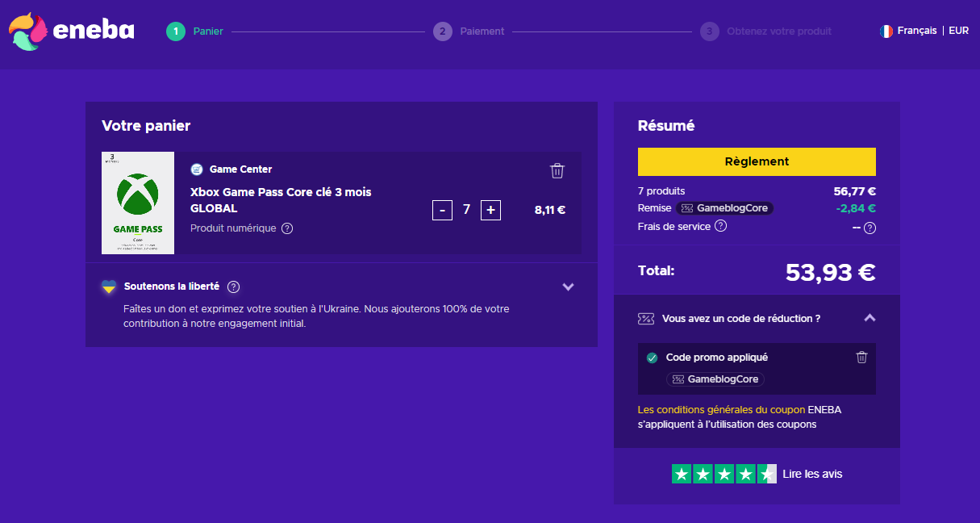Collapse the discount code section
Image resolution: width=980 pixels, height=523 pixels.
coord(869,318)
